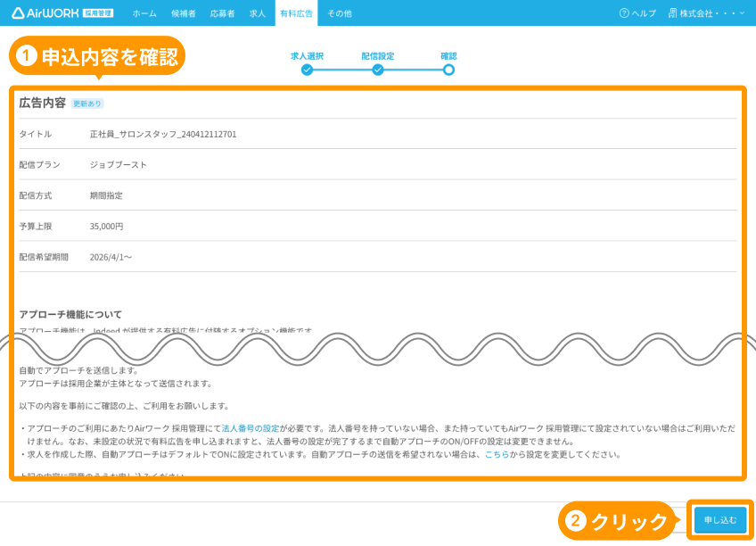The height and width of the screenshot is (546, 756).
Task: Click the 求人選択 step check circle
Action: coord(307,70)
